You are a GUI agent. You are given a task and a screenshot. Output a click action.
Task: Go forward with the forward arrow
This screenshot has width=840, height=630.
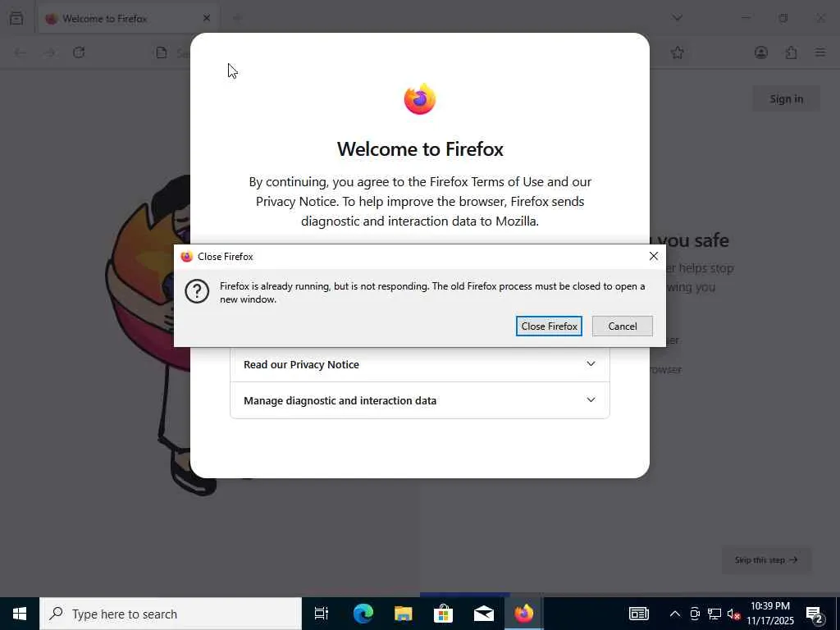49,52
